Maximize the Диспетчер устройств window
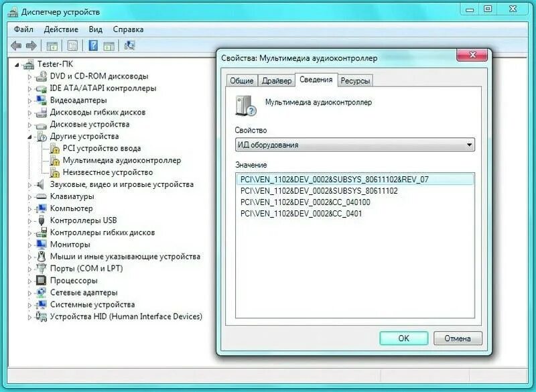Viewport: 536px width, 392px height. pos(488,9)
